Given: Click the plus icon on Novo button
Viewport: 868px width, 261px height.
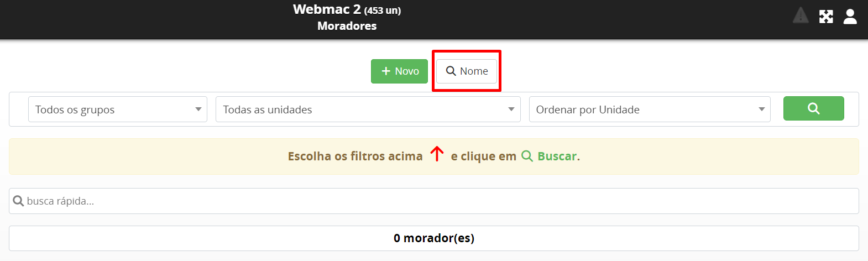Looking at the screenshot, I should [386, 71].
